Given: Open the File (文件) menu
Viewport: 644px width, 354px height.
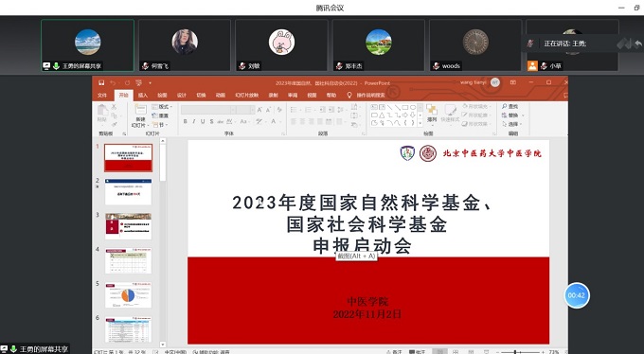Looking at the screenshot, I should [102, 96].
